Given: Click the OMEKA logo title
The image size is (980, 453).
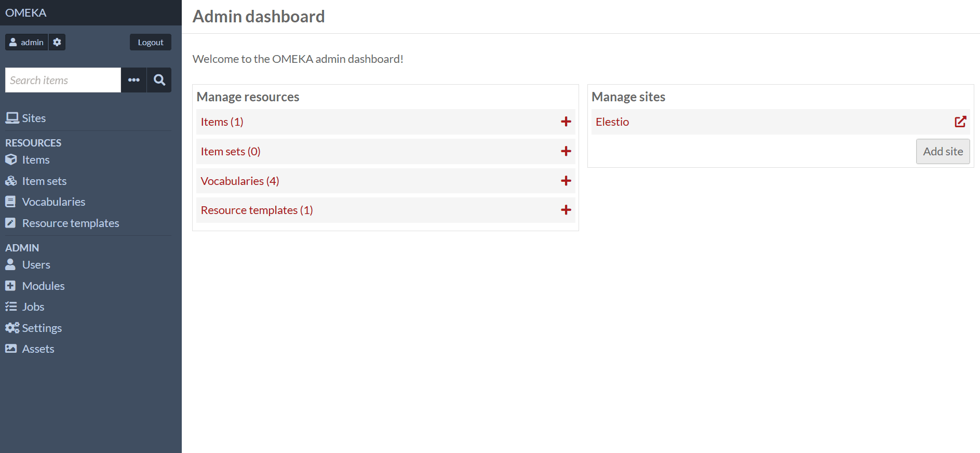Looking at the screenshot, I should click(x=25, y=12).
